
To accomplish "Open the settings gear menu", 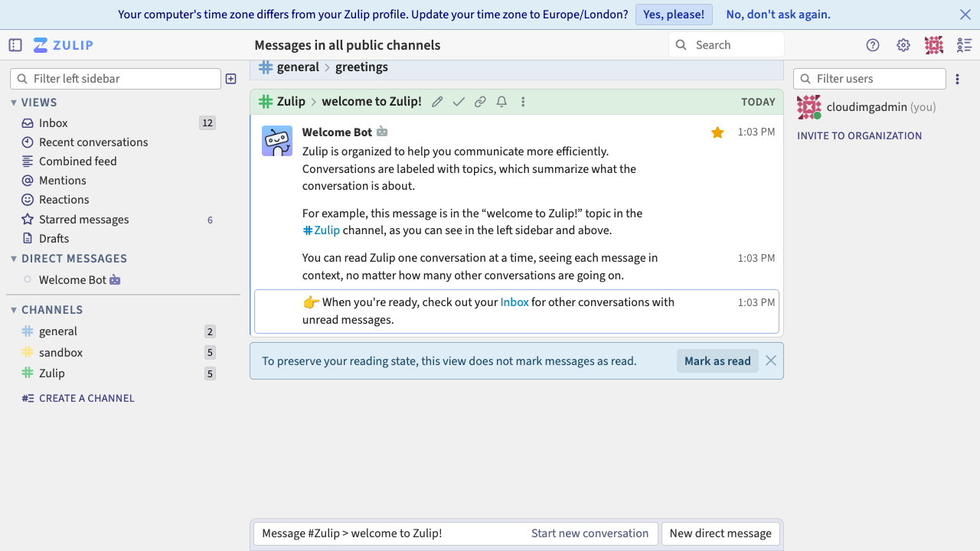I will [903, 45].
